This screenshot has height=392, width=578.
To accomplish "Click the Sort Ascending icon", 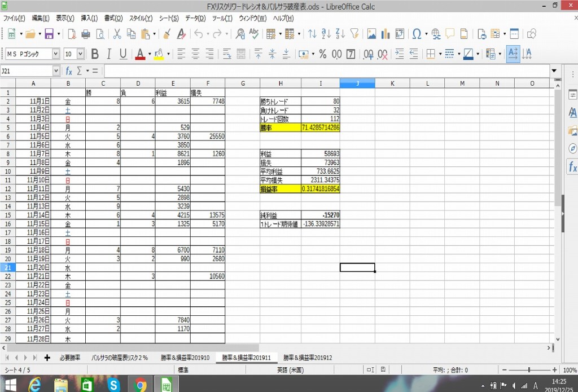I will click(x=326, y=34).
